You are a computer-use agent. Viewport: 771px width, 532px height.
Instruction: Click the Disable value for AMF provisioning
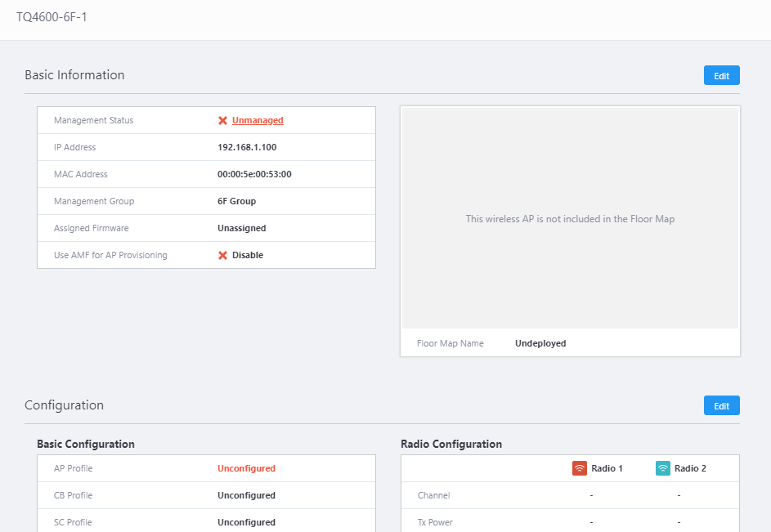[x=248, y=255]
